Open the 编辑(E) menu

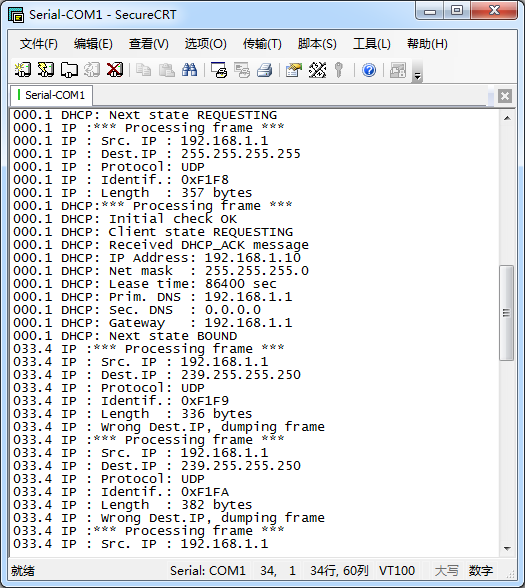click(x=93, y=44)
